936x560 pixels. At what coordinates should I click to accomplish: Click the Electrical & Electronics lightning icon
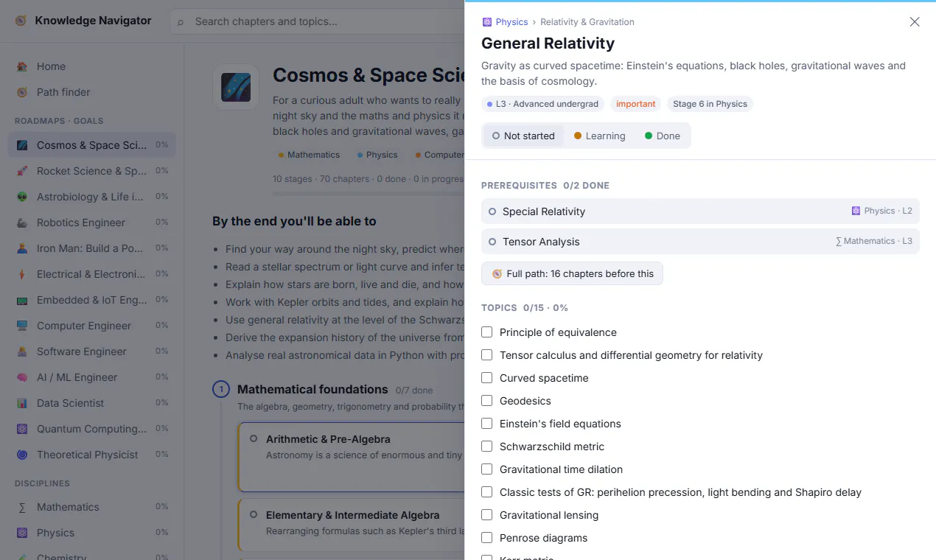pyautogui.click(x=22, y=274)
